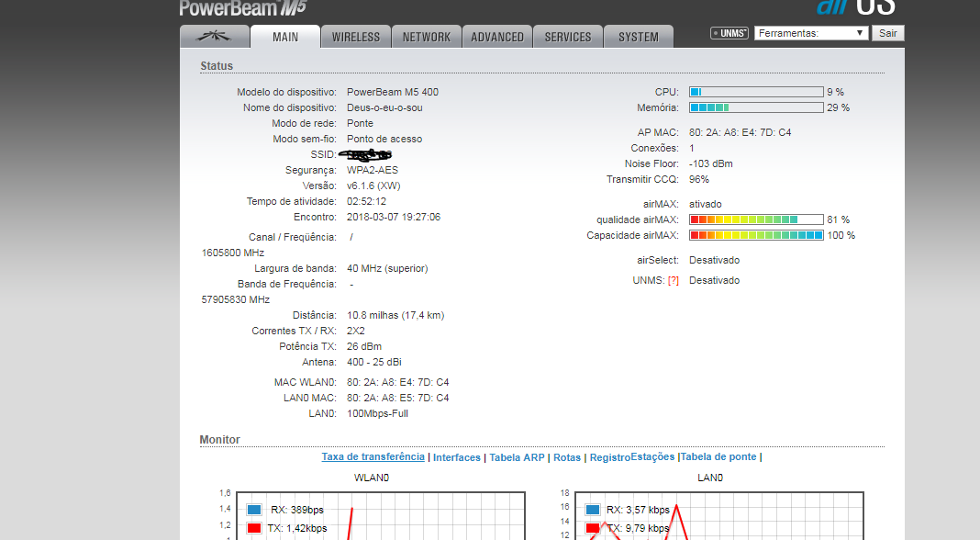The image size is (980, 540).
Task: Open the SERVICES tab
Action: [567, 37]
